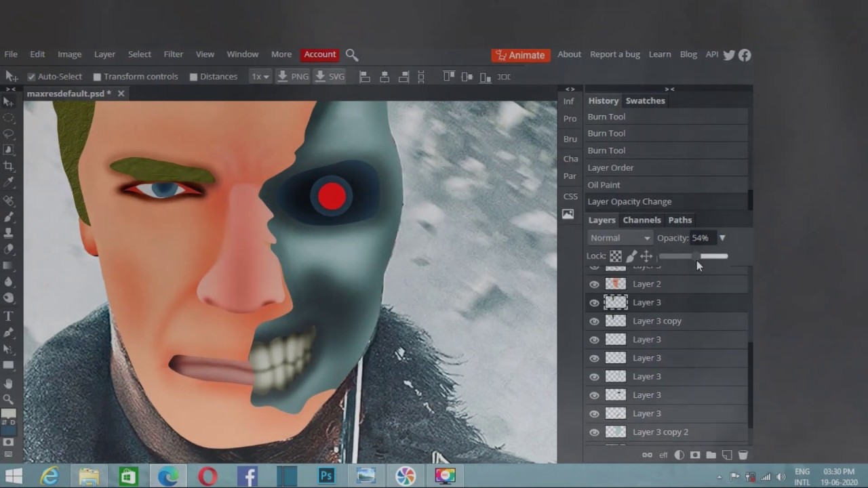The height and width of the screenshot is (488, 868).
Task: Click the opacity slider handle in Layers panel
Action: coord(697,256)
